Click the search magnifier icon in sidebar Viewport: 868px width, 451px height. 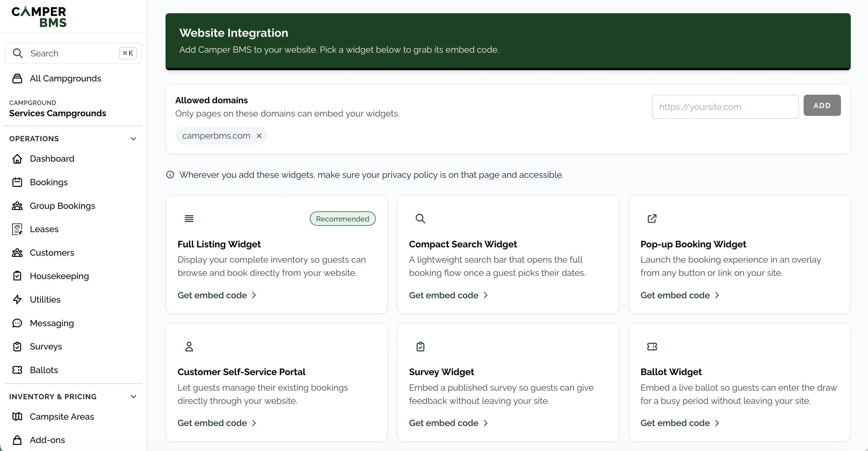tap(18, 53)
